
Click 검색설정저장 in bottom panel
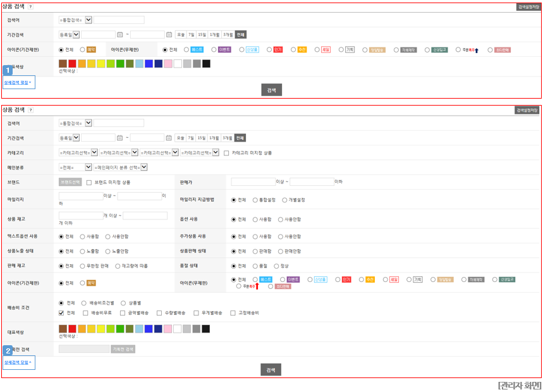527,110
